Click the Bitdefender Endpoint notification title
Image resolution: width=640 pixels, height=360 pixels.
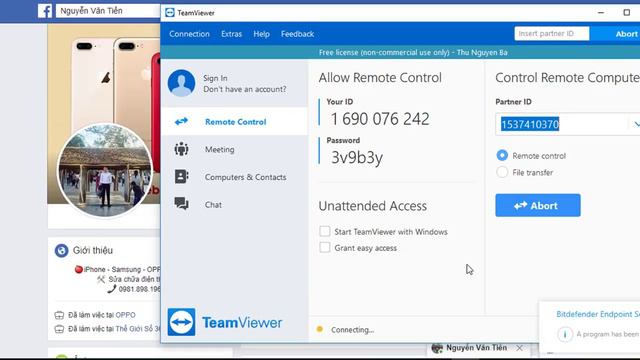click(598, 314)
